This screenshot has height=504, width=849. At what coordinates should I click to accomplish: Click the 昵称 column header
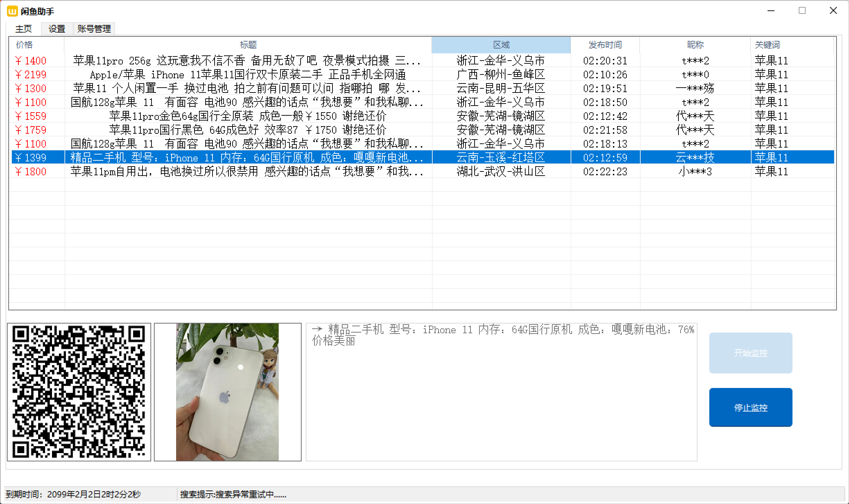point(695,45)
